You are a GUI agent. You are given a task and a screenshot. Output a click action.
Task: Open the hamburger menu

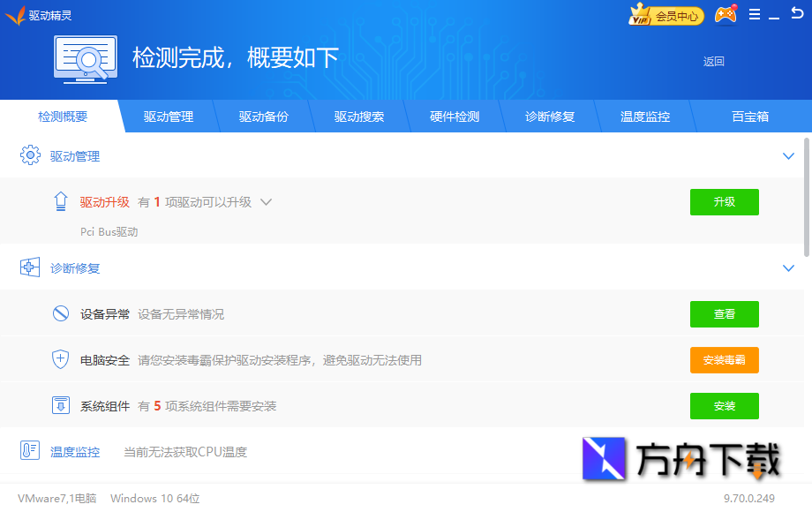point(755,14)
